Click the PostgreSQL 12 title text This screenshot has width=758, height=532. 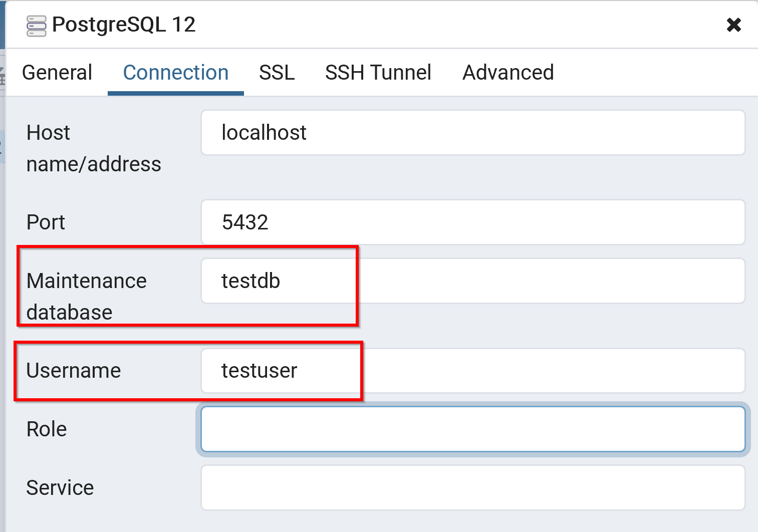[124, 25]
